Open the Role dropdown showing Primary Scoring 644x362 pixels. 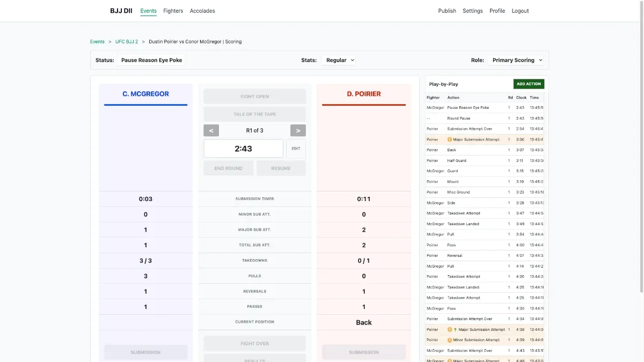click(x=516, y=61)
